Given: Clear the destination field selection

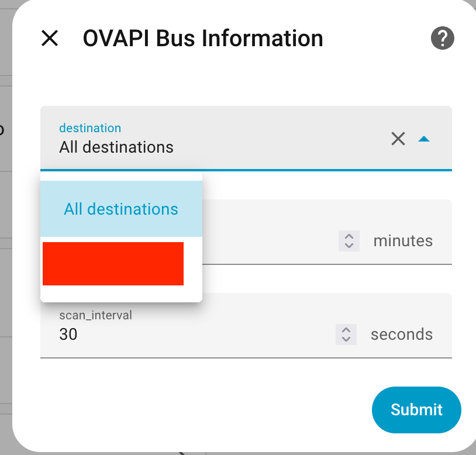Looking at the screenshot, I should coord(398,139).
